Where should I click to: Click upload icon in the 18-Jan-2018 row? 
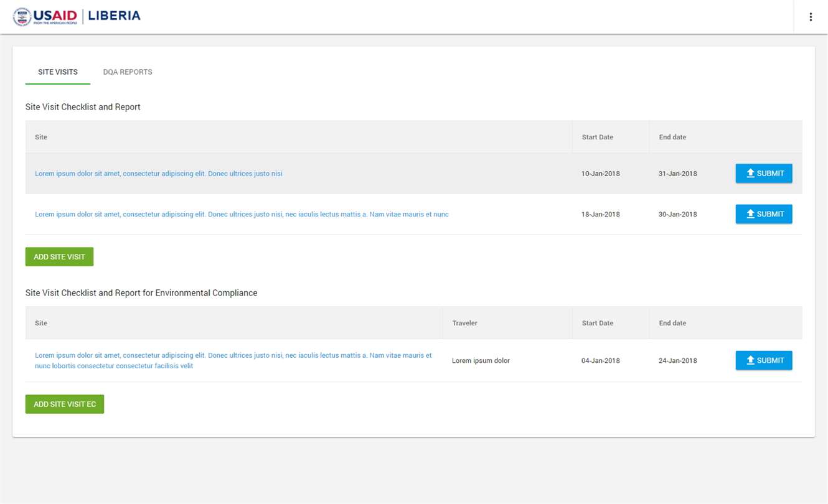(x=750, y=214)
